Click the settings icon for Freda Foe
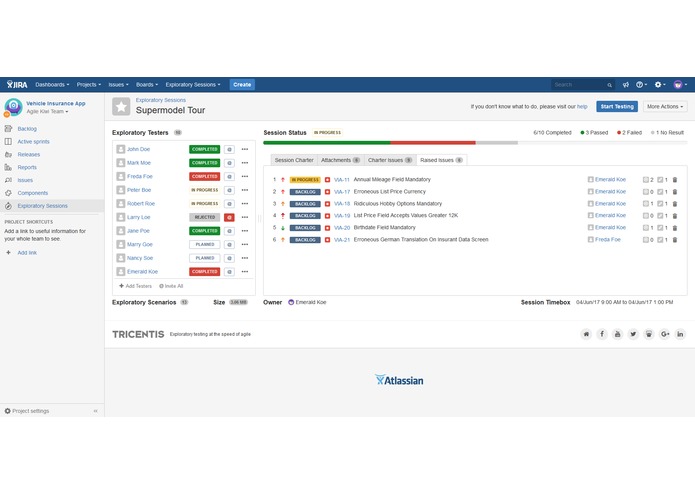This screenshot has height=494, width=695. pyautogui.click(x=229, y=177)
